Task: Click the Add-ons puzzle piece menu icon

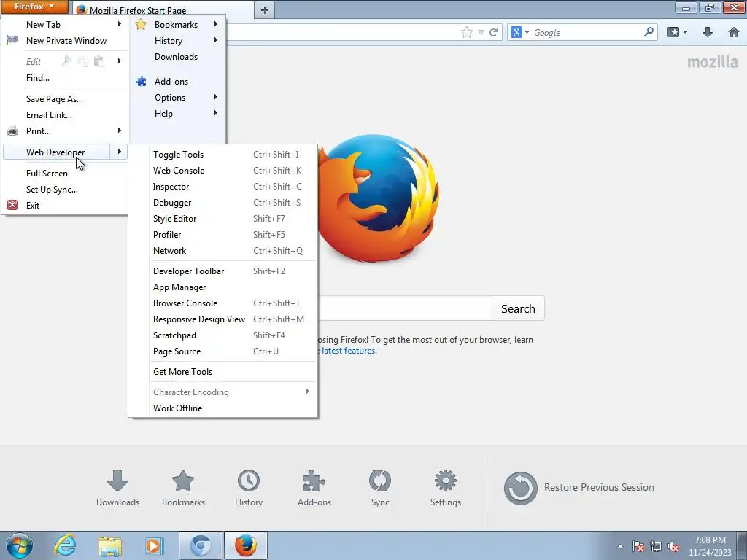Action: pos(141,82)
